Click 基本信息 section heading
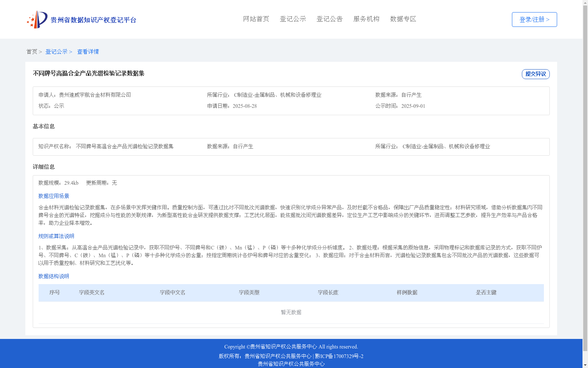This screenshot has height=368, width=588. coord(44,127)
